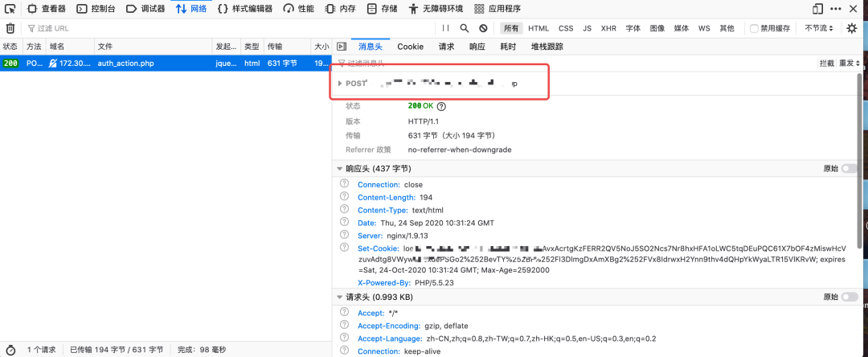This screenshot has width=868, height=357.
Task: Click the insecure connection icon in request row
Action: pos(53,64)
